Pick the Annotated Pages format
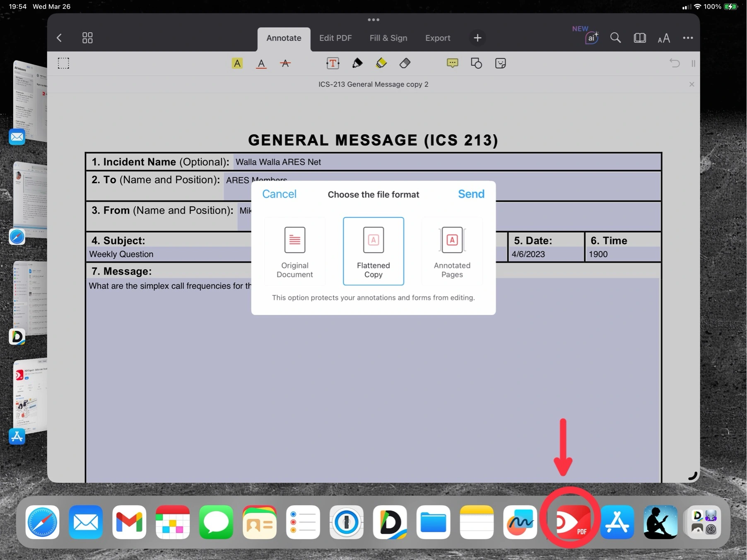The height and width of the screenshot is (560, 747). pos(452,251)
